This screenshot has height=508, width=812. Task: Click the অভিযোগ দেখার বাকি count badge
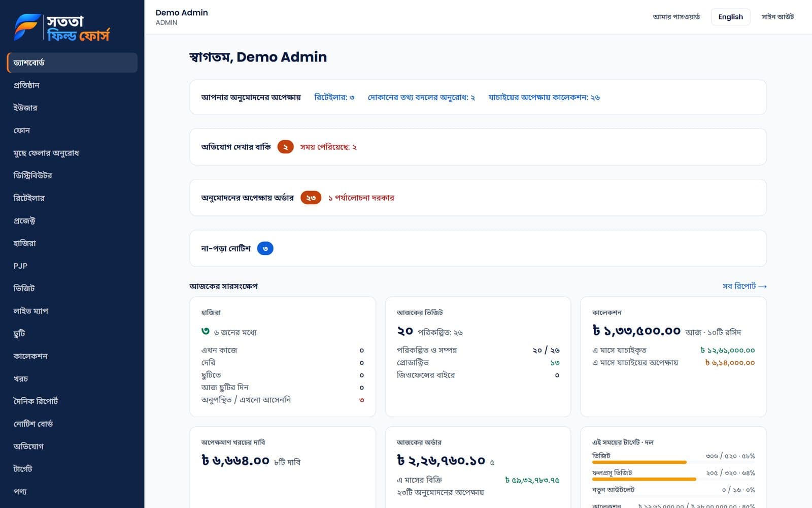coord(285,147)
